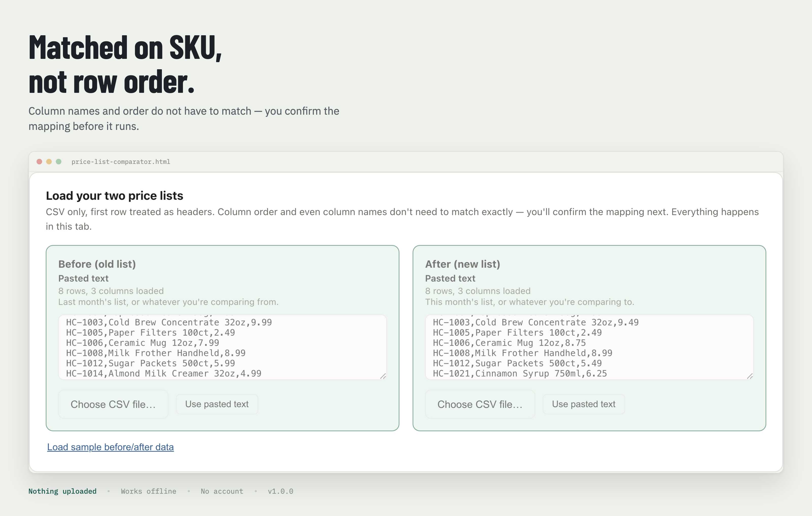Click the Pasted text label in After panel
The height and width of the screenshot is (516, 812).
pos(450,278)
